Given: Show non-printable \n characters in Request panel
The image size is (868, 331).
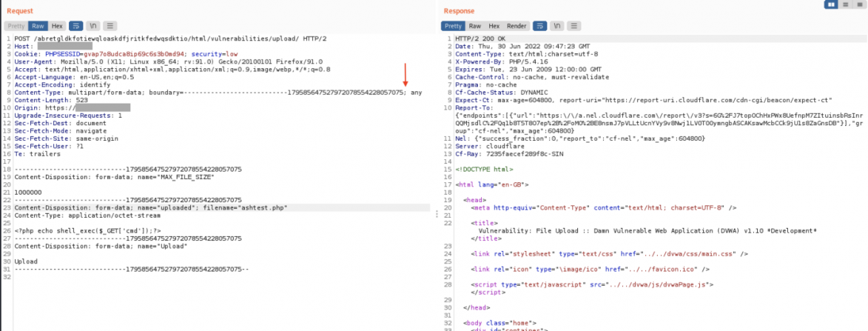Looking at the screenshot, I should pos(93,25).
